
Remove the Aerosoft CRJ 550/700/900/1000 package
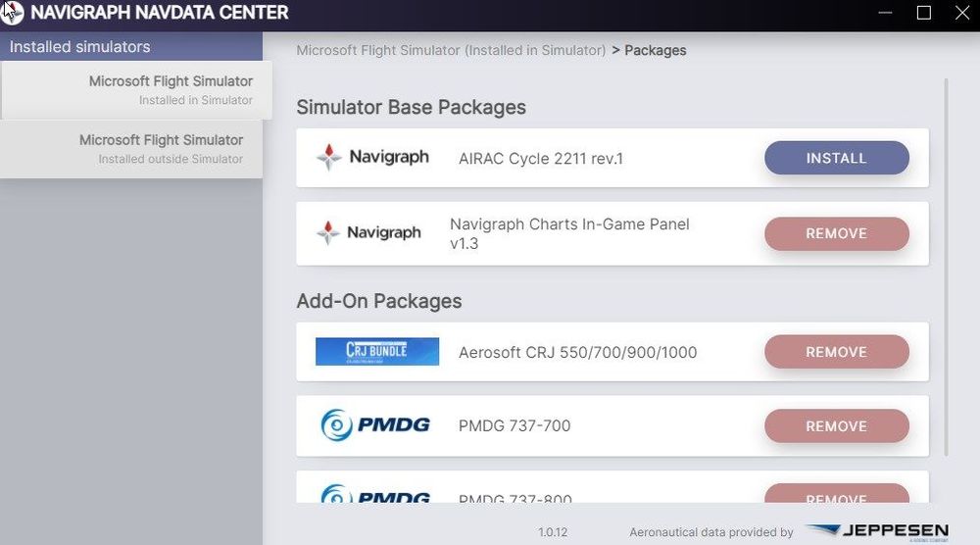836,352
